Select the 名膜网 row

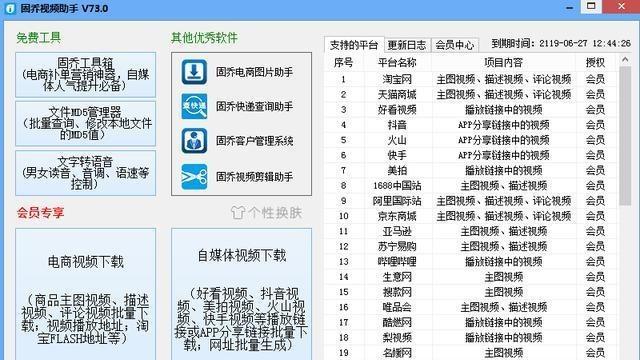click(x=470, y=353)
